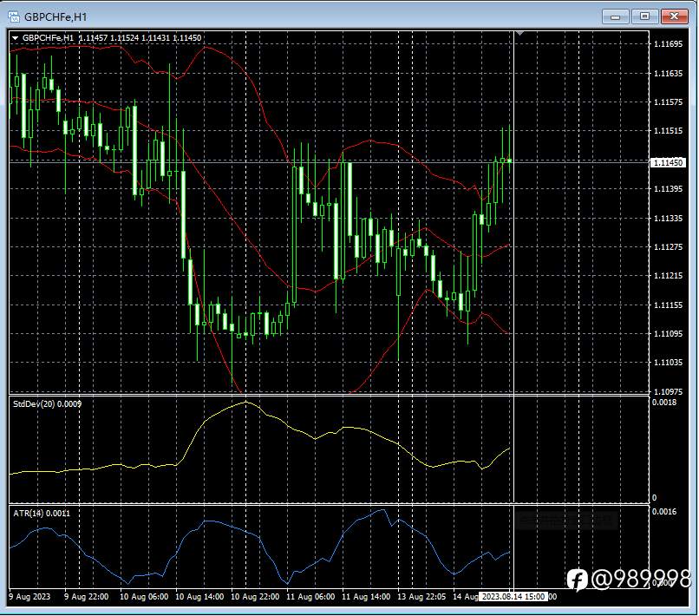Click the 1.11635 price scale label
Image resolution: width=699 pixels, height=616 pixels.
coord(668,73)
